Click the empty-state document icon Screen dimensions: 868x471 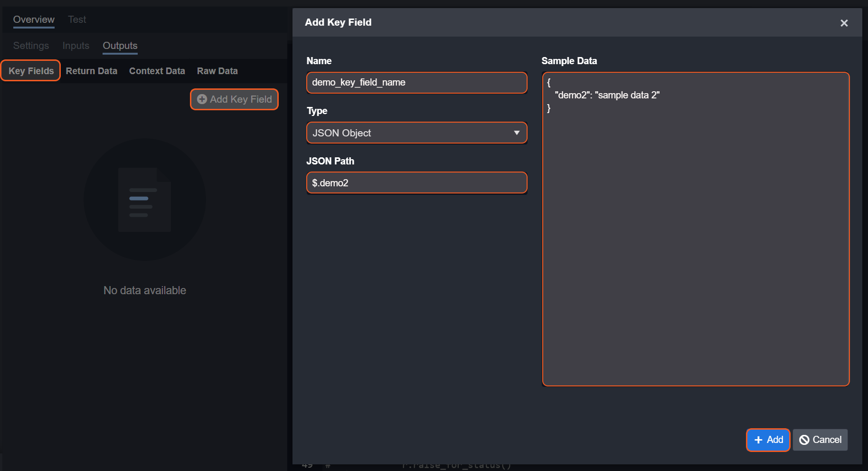pyautogui.click(x=144, y=200)
